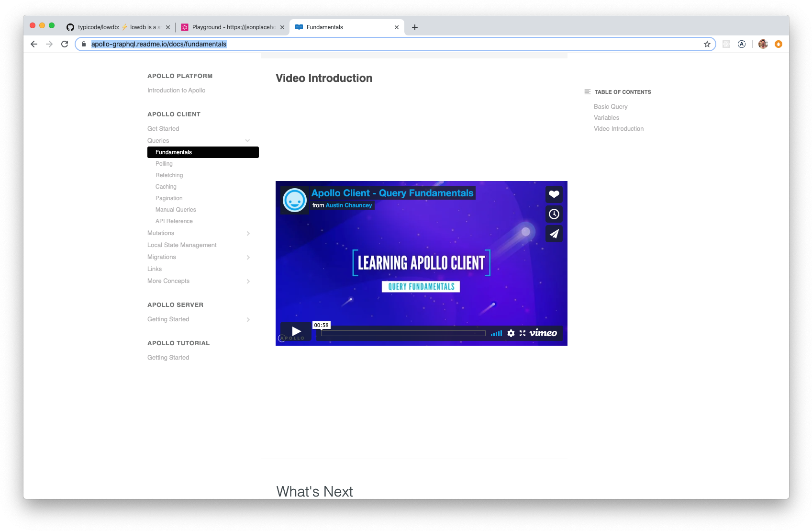Switch to the typicode/lowdb tab

click(x=118, y=27)
